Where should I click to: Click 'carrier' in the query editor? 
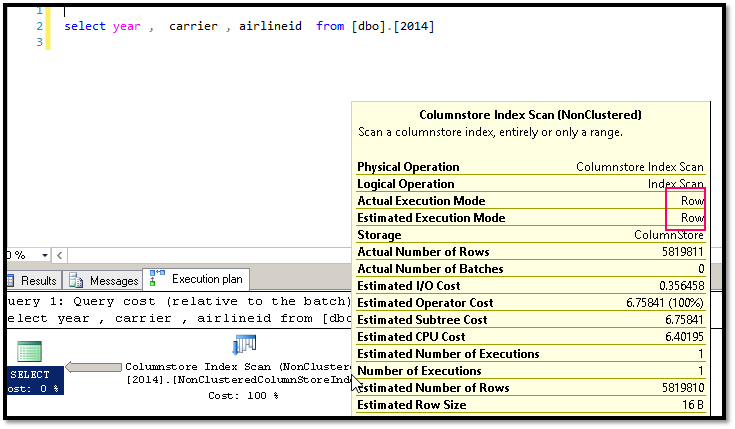pos(193,26)
